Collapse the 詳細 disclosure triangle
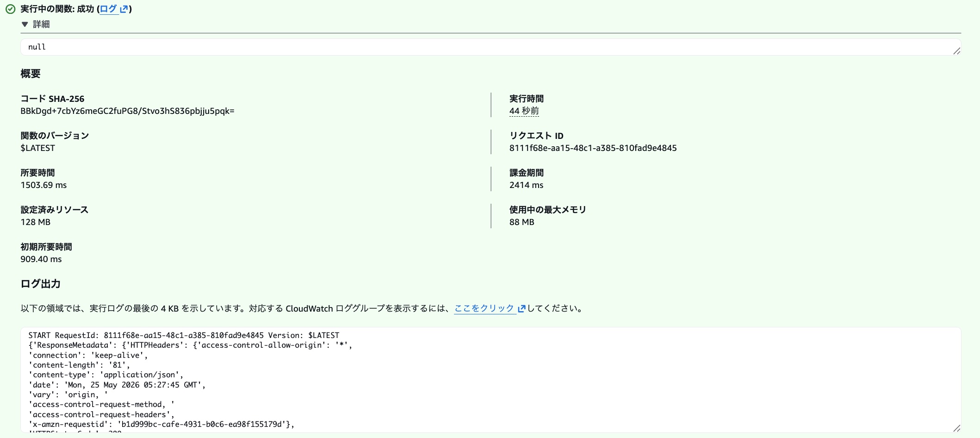The height and width of the screenshot is (438, 980). pos(25,24)
